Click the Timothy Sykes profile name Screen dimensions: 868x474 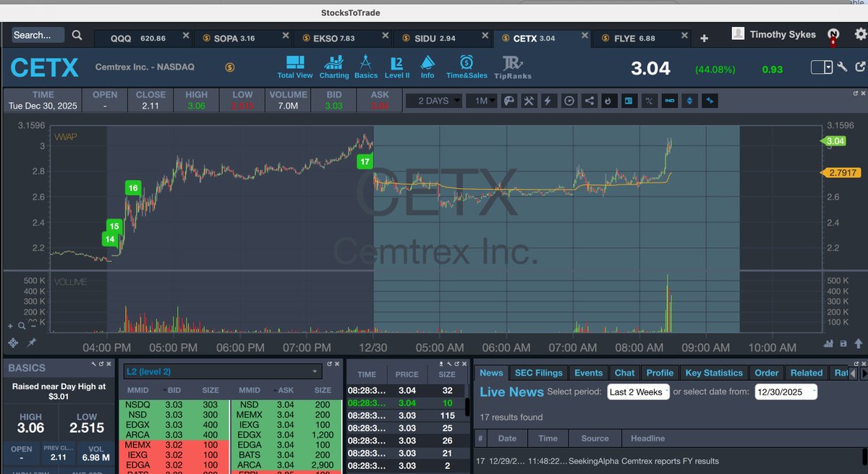[x=783, y=34]
